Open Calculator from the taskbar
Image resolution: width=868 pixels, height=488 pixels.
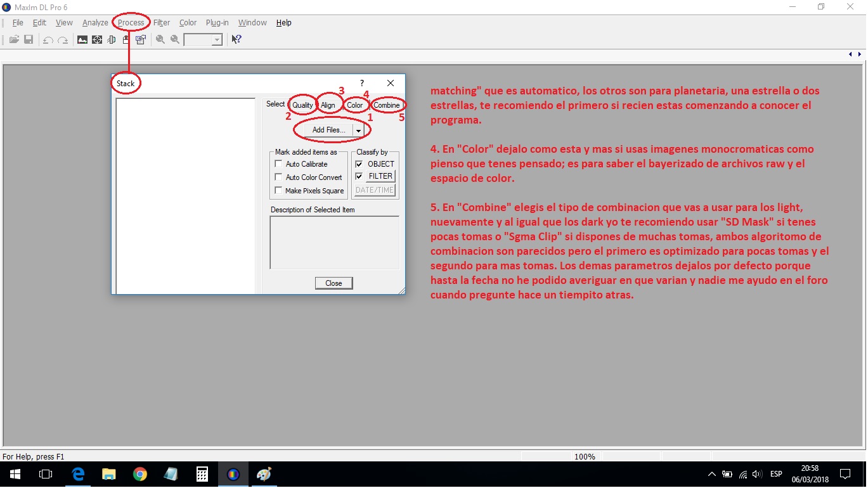click(x=202, y=474)
